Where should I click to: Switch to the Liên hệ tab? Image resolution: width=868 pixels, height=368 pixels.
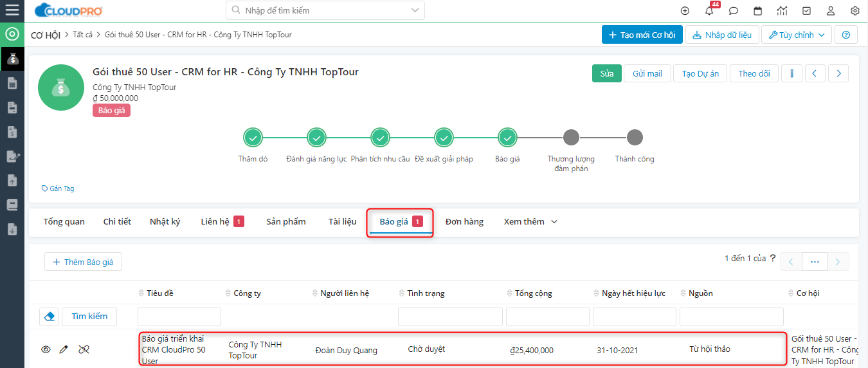222,221
